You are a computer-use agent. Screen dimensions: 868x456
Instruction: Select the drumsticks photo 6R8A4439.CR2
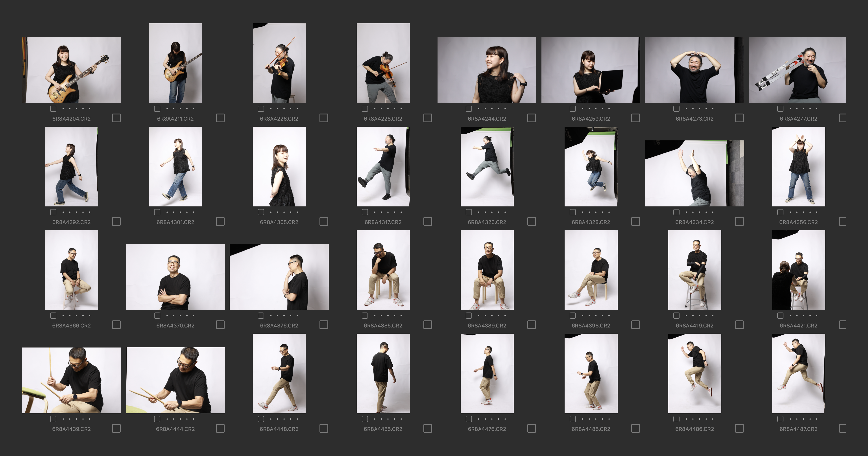71,380
